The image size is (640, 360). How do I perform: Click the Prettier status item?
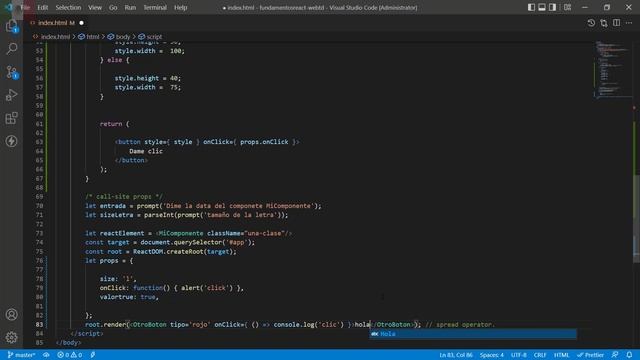click(590, 355)
